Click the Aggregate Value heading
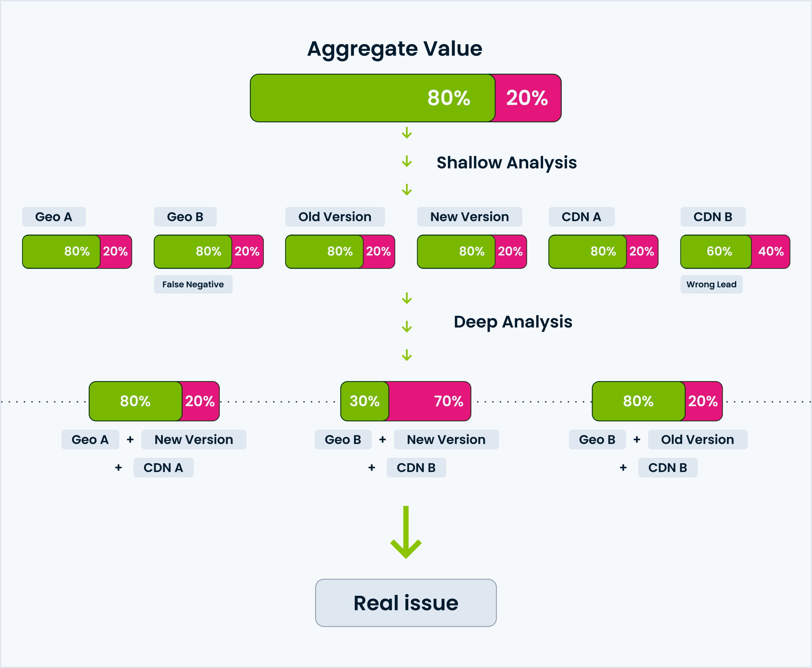 [395, 49]
